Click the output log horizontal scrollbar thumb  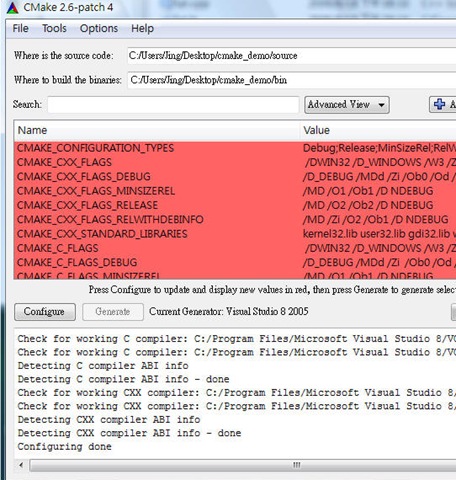[x=243, y=465]
